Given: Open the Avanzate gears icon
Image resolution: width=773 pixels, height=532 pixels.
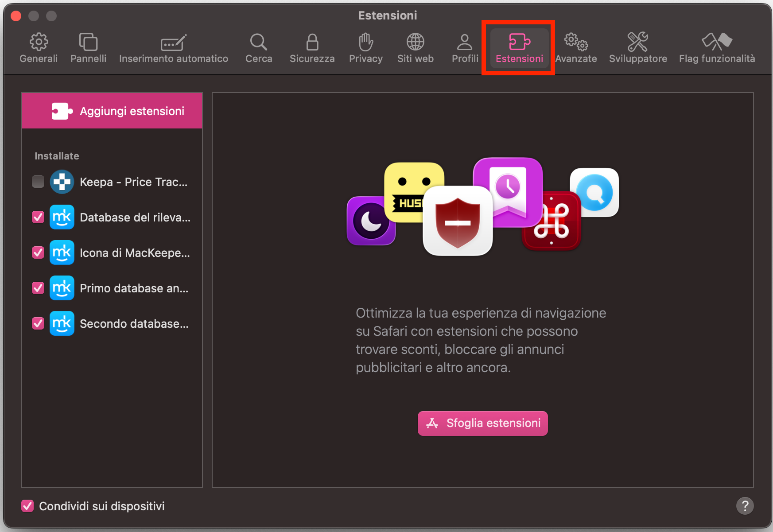Looking at the screenshot, I should click(576, 42).
